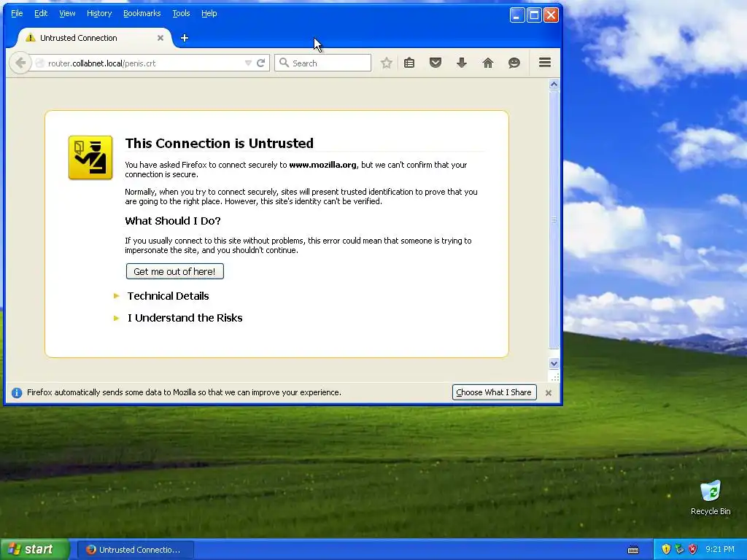Close the Untrusted Connection tab
747x560 pixels.
tap(160, 38)
